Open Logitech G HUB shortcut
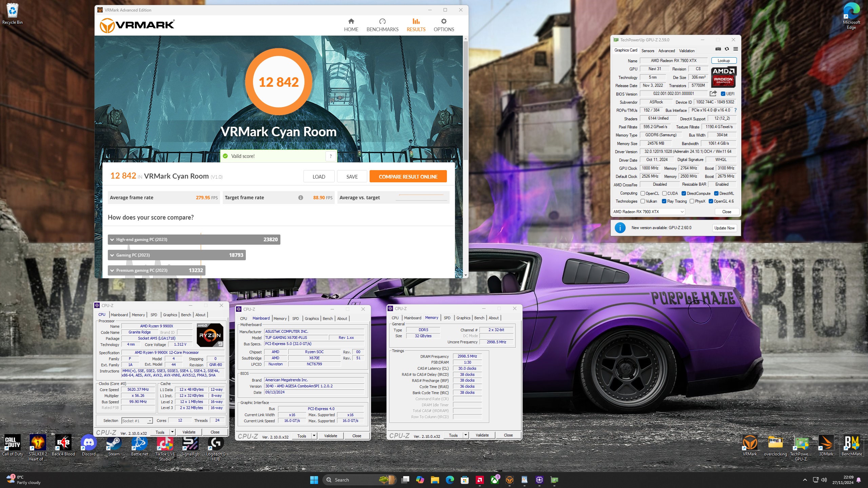The height and width of the screenshot is (488, 868). tap(216, 448)
